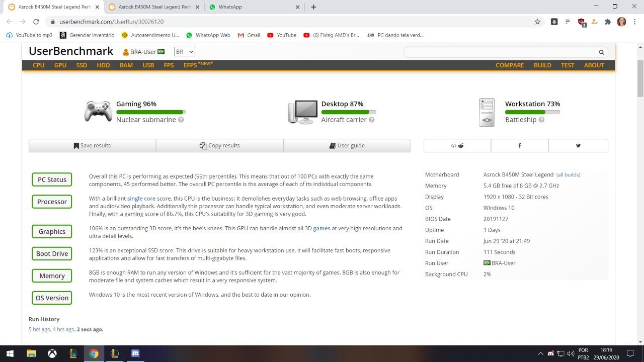The width and height of the screenshot is (644, 362).
Task: Click the Save results button
Action: pos(92,145)
